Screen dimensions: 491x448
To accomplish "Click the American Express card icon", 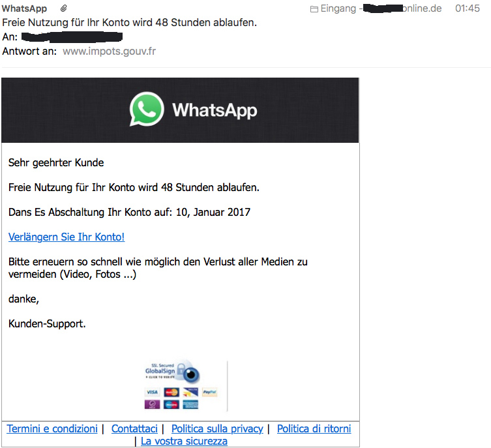I will click(190, 404).
